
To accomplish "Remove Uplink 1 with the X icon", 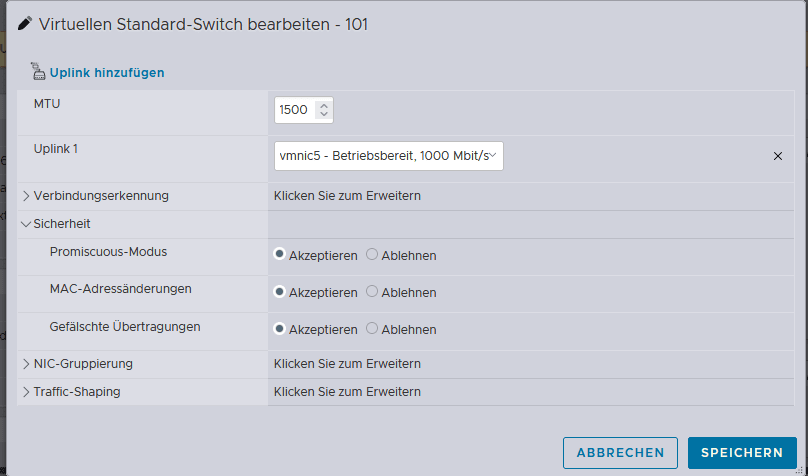I will (x=778, y=156).
